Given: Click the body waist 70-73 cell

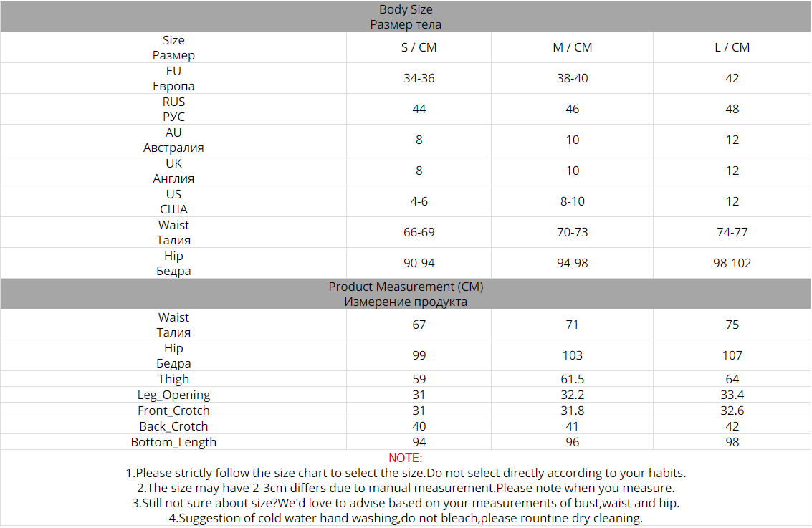Looking at the screenshot, I should pos(572,232).
